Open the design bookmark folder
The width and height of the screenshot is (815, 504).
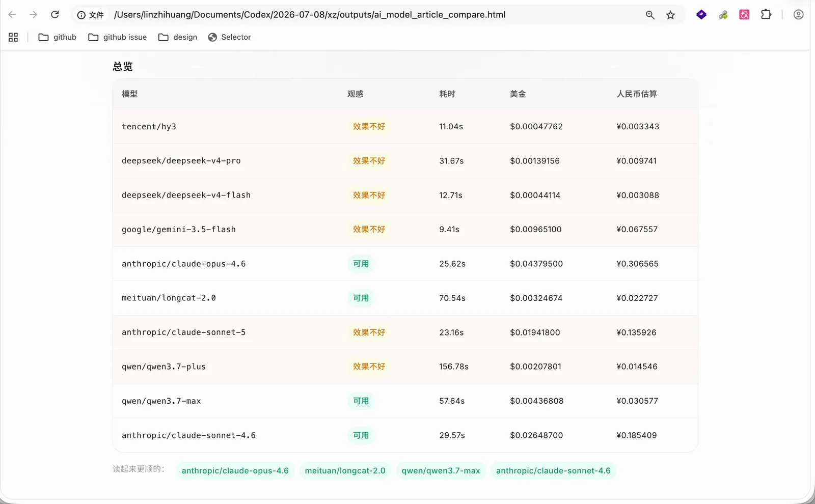pos(178,37)
